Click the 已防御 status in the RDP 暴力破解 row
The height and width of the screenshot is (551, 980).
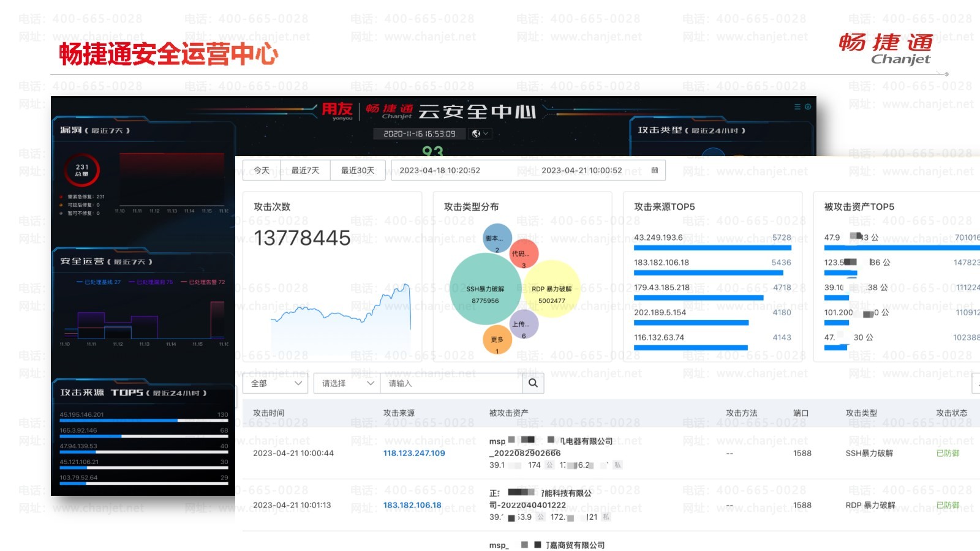pos(948,505)
